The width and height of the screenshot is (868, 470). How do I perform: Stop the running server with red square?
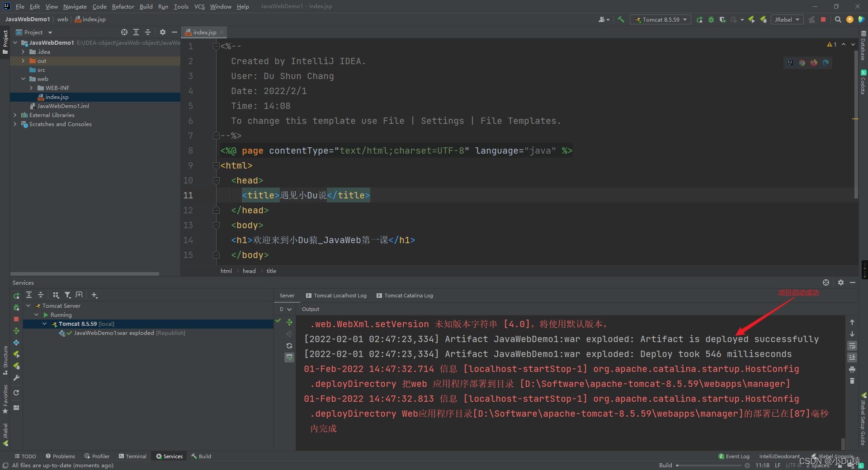[x=823, y=19]
